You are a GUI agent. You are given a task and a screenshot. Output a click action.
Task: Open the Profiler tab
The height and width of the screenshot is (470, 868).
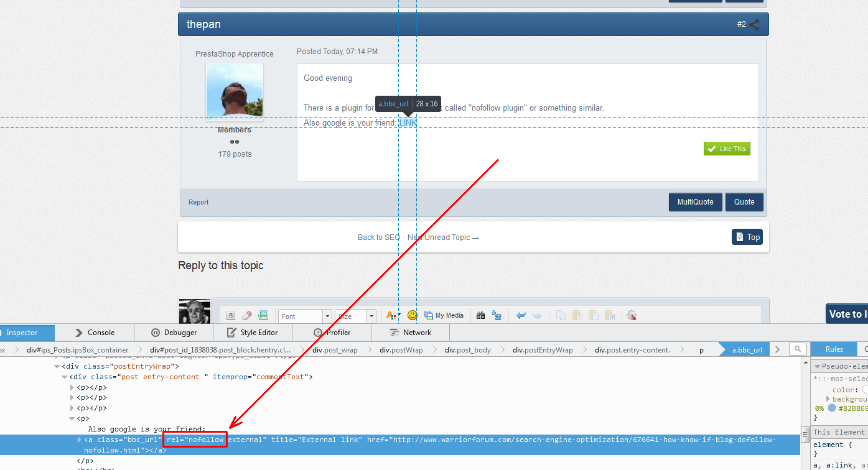[332, 333]
